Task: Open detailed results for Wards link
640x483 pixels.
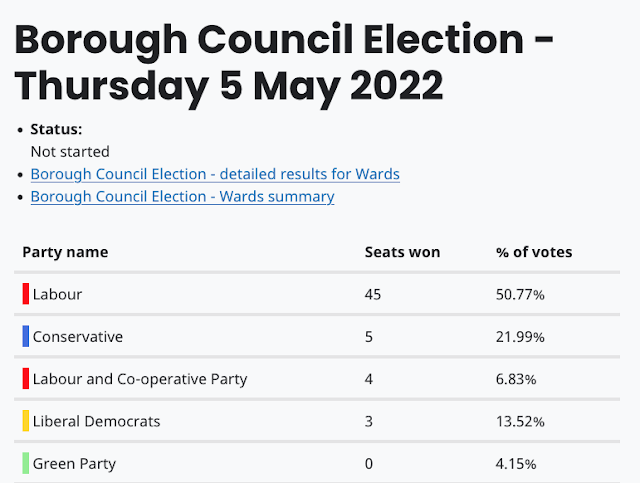Action: coord(215,174)
